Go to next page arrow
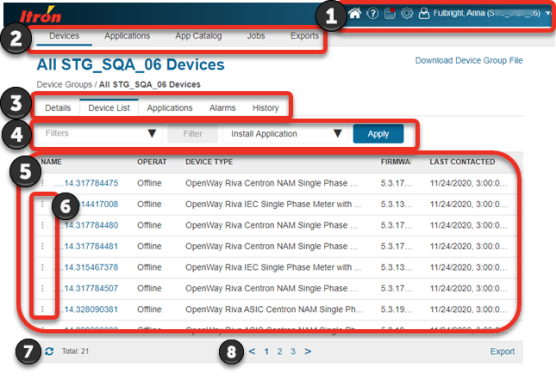Viewport: 556px width, 379px height. pos(308,351)
